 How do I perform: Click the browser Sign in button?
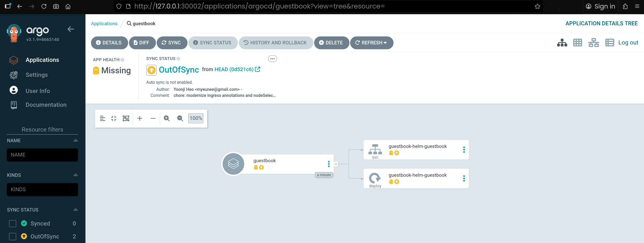600,6
